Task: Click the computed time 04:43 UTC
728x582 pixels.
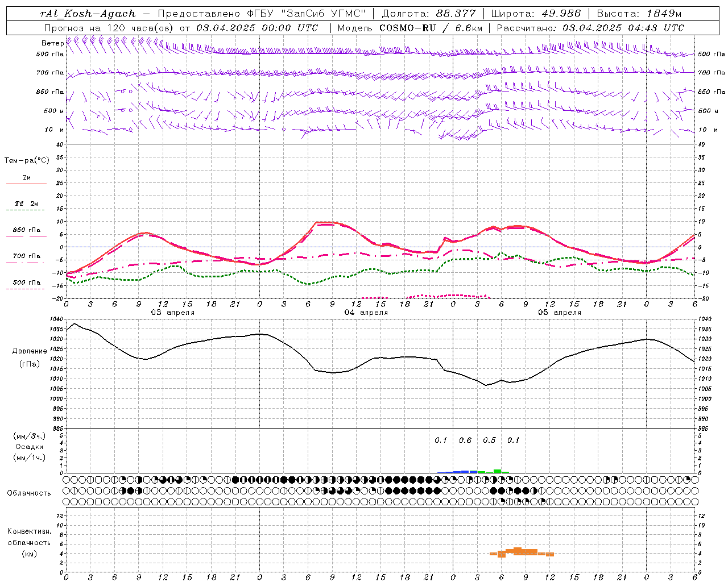Action: (656, 28)
